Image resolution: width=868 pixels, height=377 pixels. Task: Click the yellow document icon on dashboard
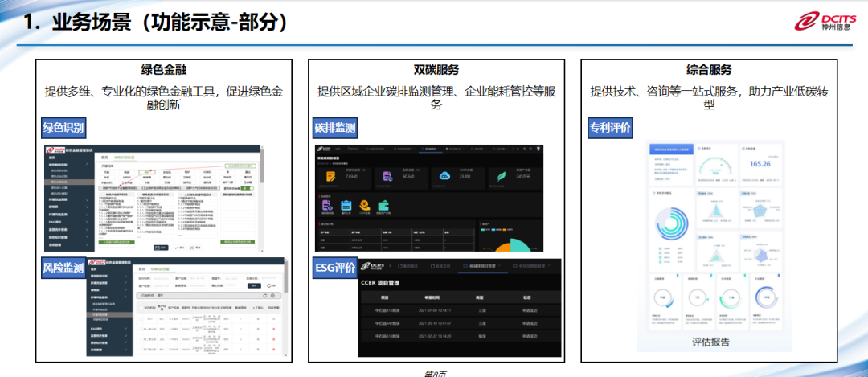click(x=330, y=175)
